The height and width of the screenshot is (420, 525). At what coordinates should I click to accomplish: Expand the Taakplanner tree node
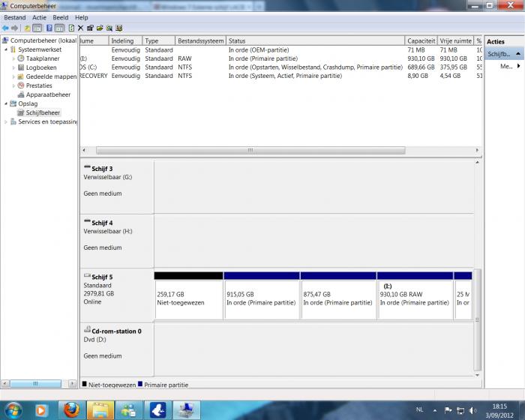point(13,58)
